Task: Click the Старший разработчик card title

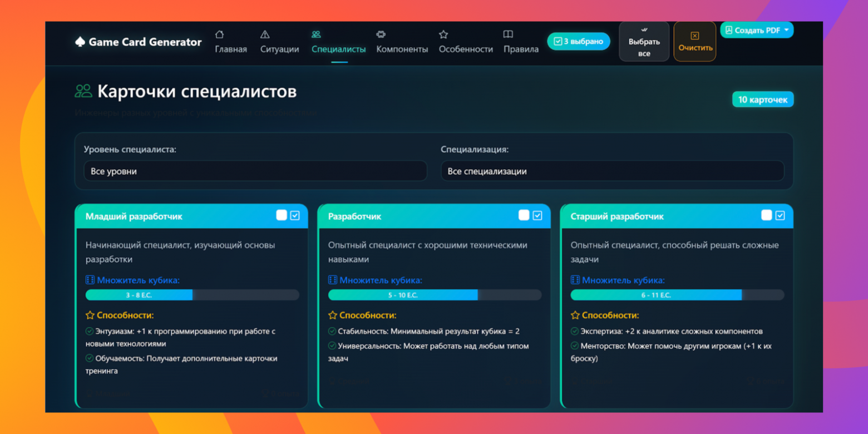Action: tap(617, 216)
